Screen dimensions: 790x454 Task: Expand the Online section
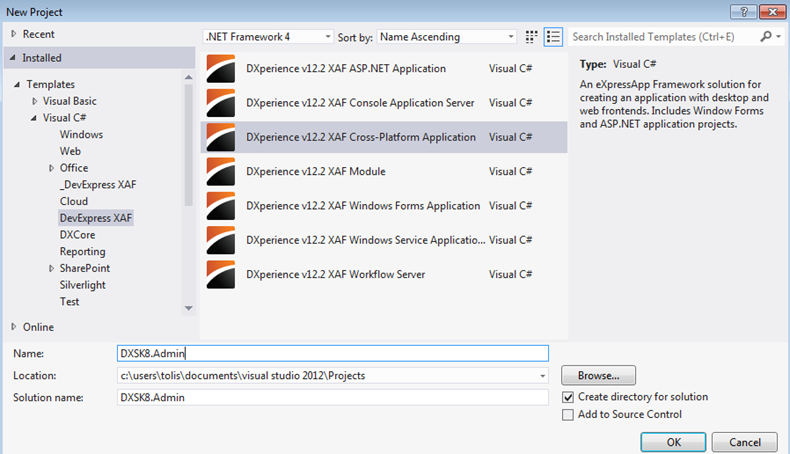(14, 327)
